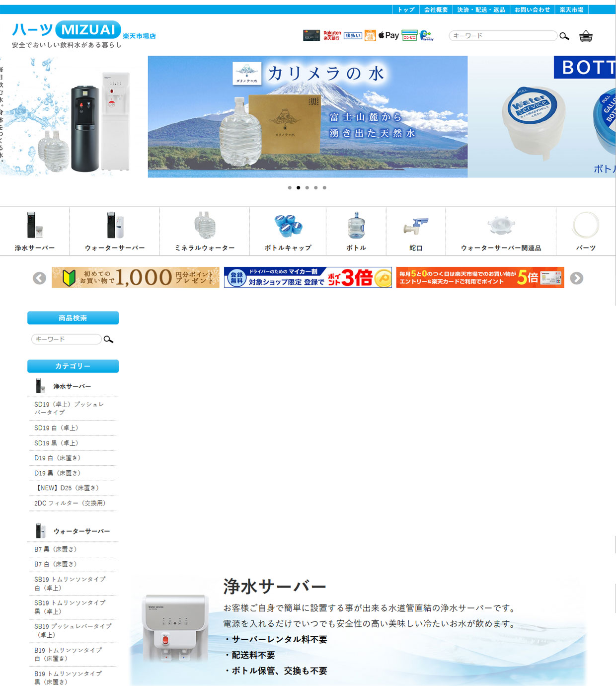Open 会社概要 in top navigation
This screenshot has height=686, width=616.
click(436, 9)
